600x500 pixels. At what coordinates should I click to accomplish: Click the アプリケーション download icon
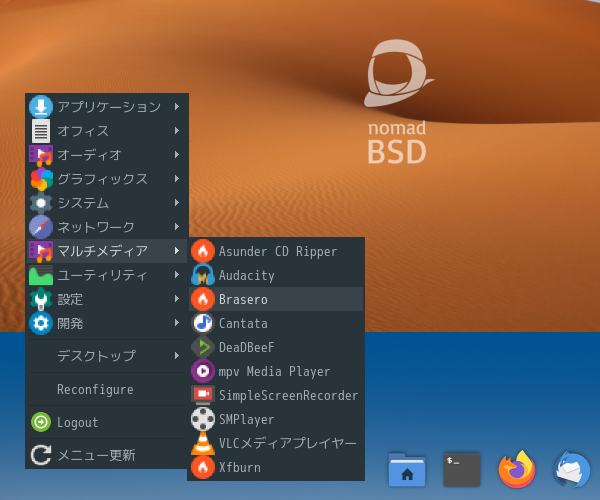click(x=41, y=106)
